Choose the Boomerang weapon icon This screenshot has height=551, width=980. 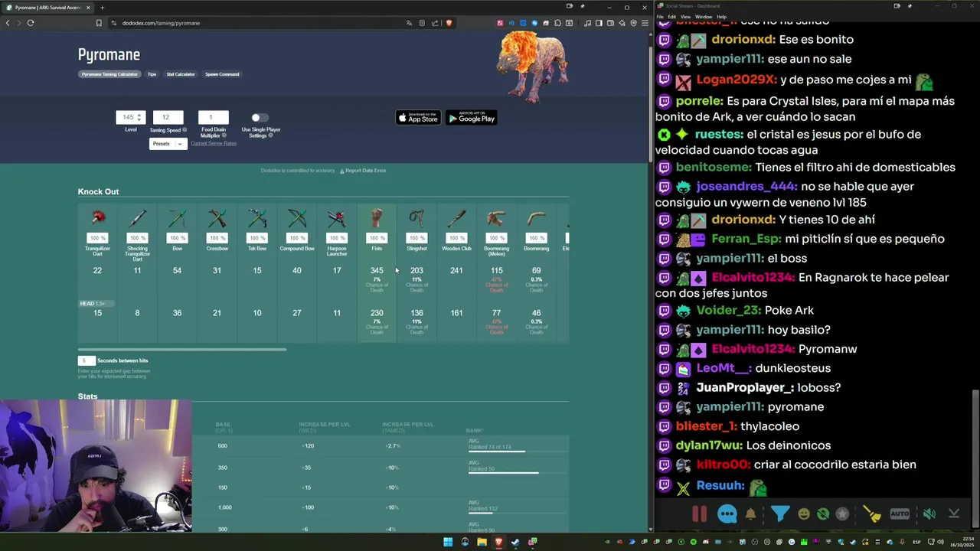(x=536, y=219)
